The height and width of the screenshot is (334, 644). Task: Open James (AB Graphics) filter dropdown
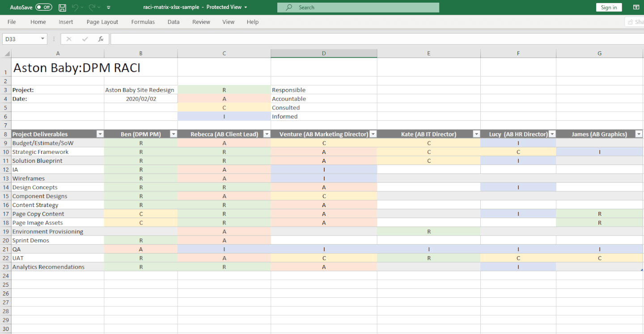pyautogui.click(x=639, y=134)
